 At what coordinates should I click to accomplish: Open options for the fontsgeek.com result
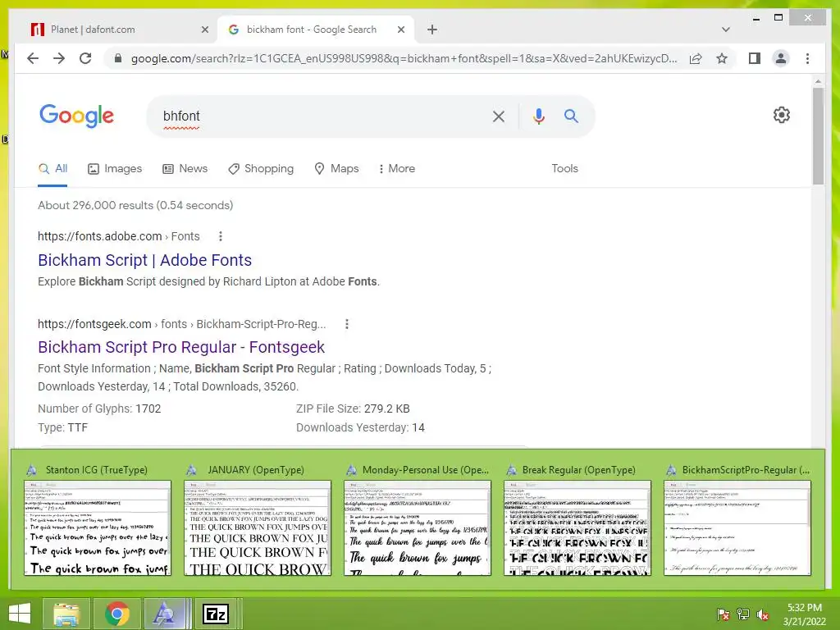point(347,324)
